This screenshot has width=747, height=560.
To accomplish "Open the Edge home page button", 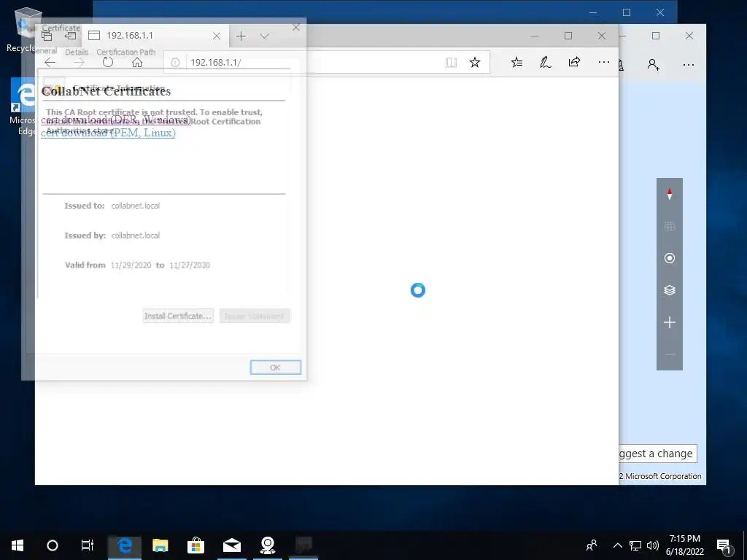I will click(137, 63).
